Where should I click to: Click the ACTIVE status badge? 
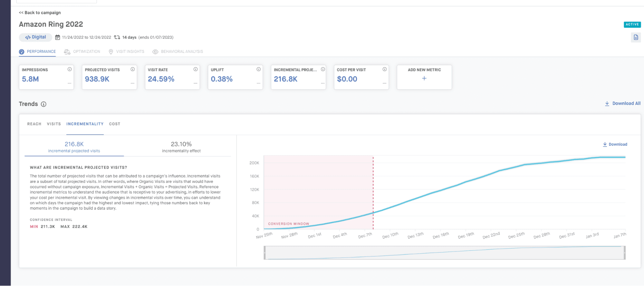point(632,25)
